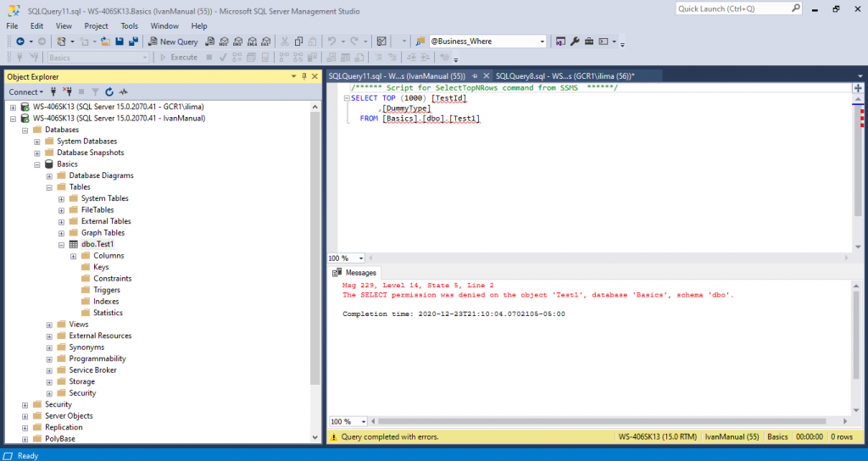Click the navigate backward arrow icon
Viewport: 868px width, 461px height.
coord(20,42)
